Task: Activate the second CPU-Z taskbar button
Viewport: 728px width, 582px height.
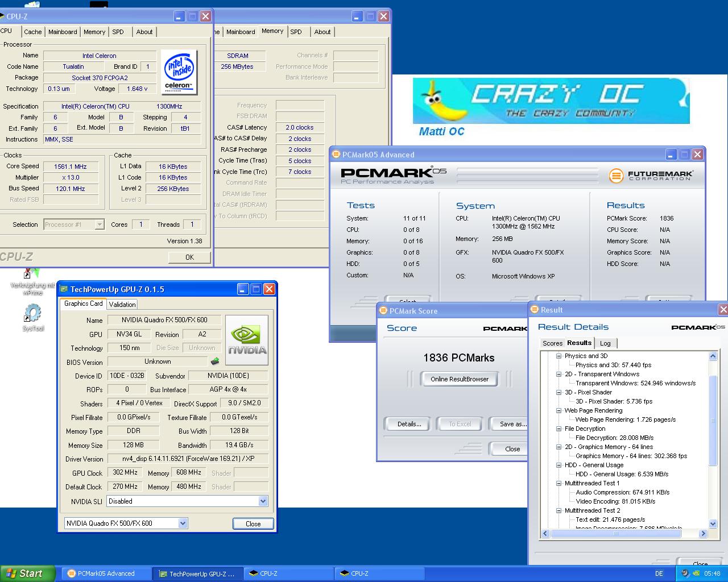Action: [379, 573]
